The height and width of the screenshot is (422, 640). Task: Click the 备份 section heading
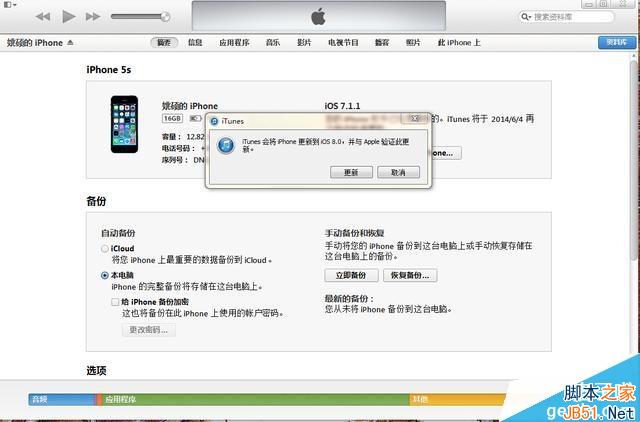click(96, 201)
